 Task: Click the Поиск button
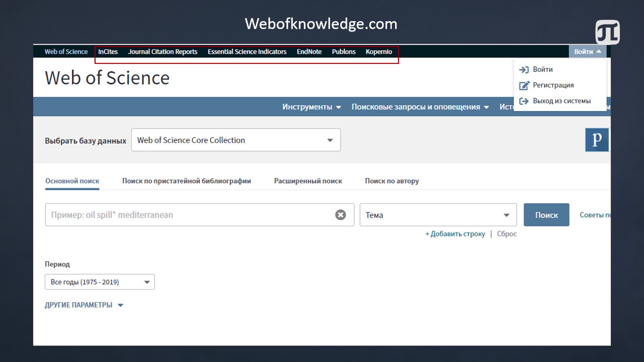tap(546, 215)
